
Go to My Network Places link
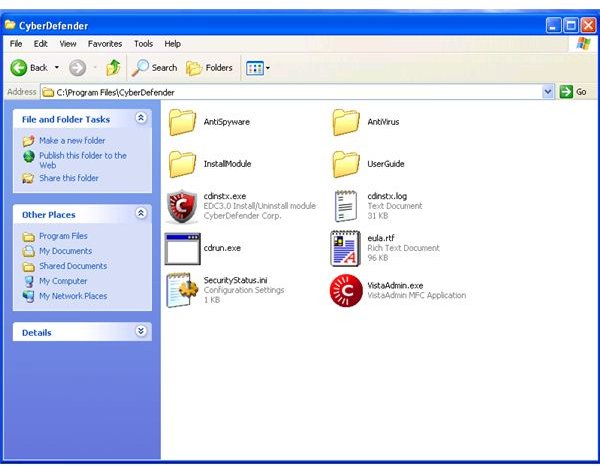coord(73,296)
